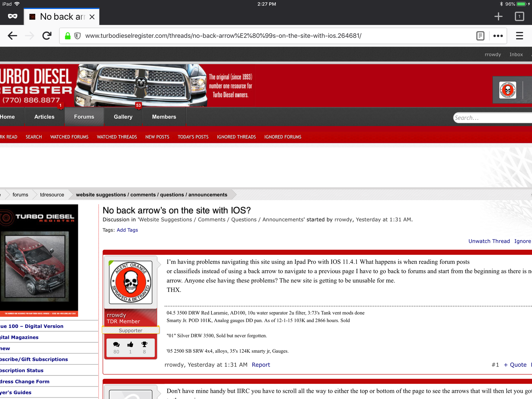Image resolution: width=532 pixels, height=399 pixels.
Task: Click the #1 post permalink
Action: tap(495, 365)
